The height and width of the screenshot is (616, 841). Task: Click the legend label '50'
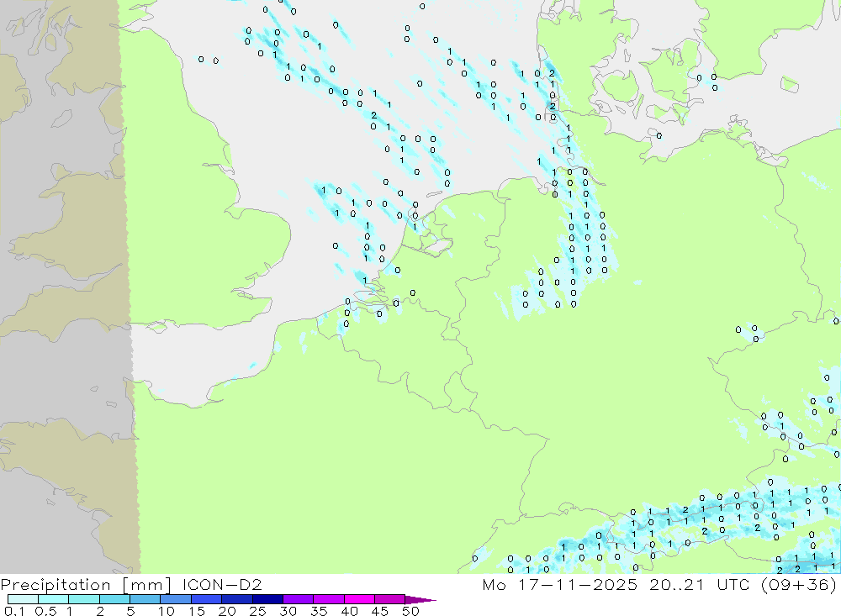coord(410,611)
